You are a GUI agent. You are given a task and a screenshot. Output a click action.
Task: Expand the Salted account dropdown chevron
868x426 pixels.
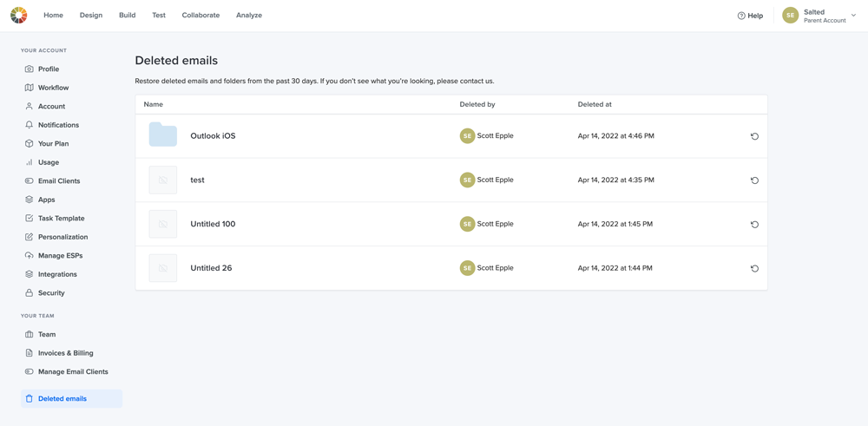(853, 16)
